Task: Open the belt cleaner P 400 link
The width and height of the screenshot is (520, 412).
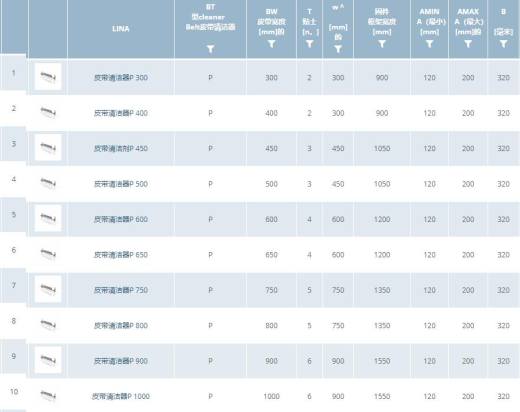Action: (x=121, y=113)
